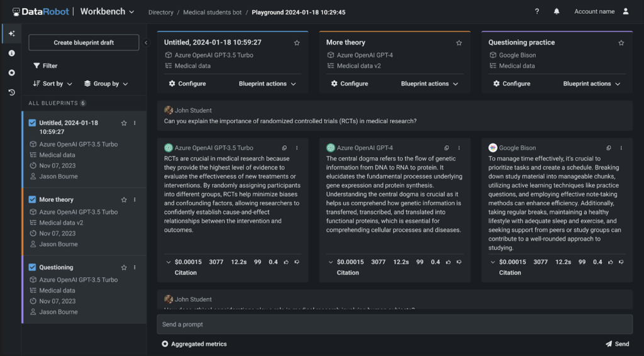Screen dimensions: 644x356
Task: Open the history icon in left sidebar
Action: pyautogui.click(x=11, y=92)
